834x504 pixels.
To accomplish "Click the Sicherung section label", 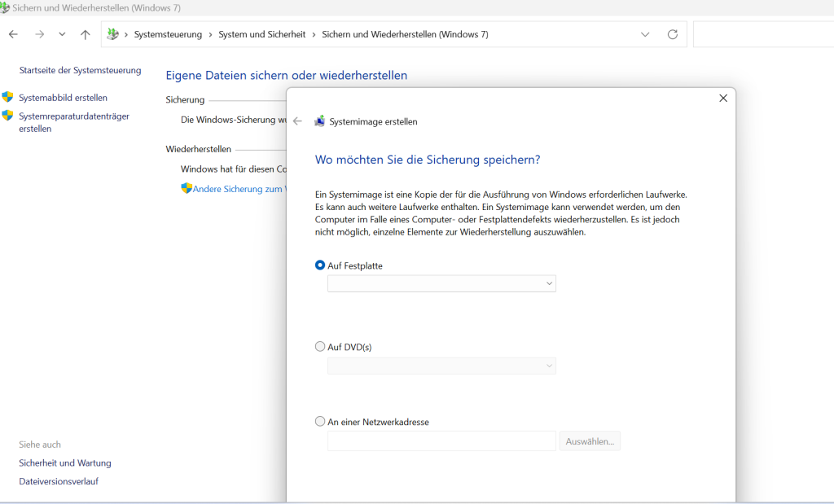I will (185, 99).
